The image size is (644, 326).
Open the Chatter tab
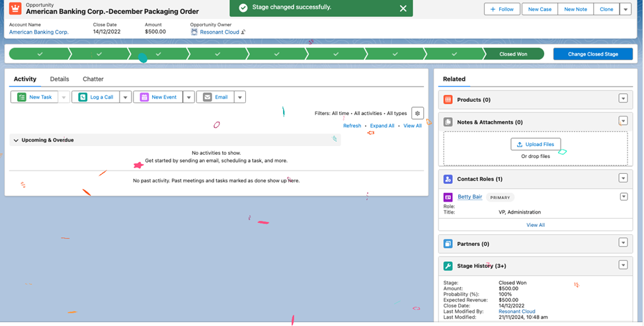[x=93, y=79]
